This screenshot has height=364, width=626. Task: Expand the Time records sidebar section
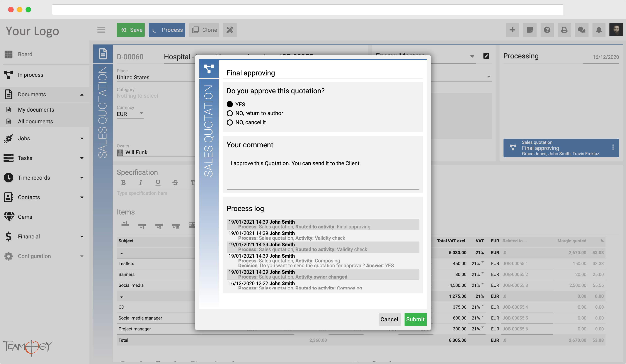coord(82,178)
